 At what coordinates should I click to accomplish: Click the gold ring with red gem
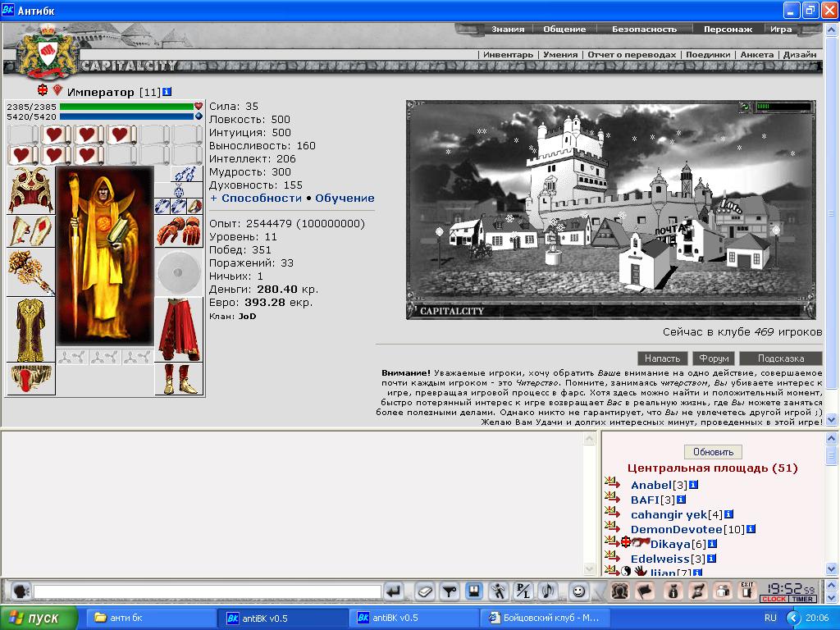click(x=194, y=206)
